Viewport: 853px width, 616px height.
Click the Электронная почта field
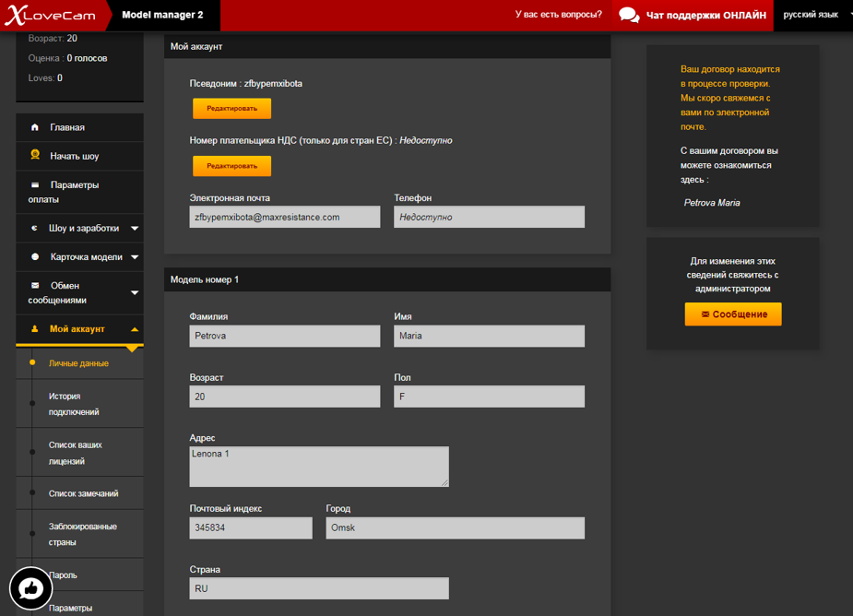pos(285,217)
